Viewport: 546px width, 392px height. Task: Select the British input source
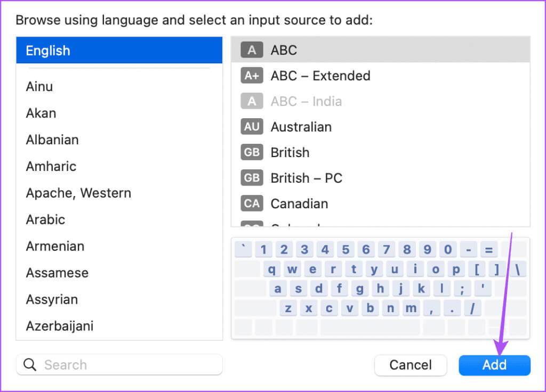pos(380,152)
